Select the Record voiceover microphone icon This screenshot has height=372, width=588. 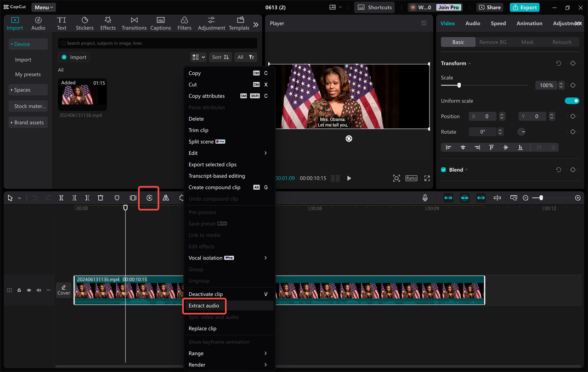(425, 197)
